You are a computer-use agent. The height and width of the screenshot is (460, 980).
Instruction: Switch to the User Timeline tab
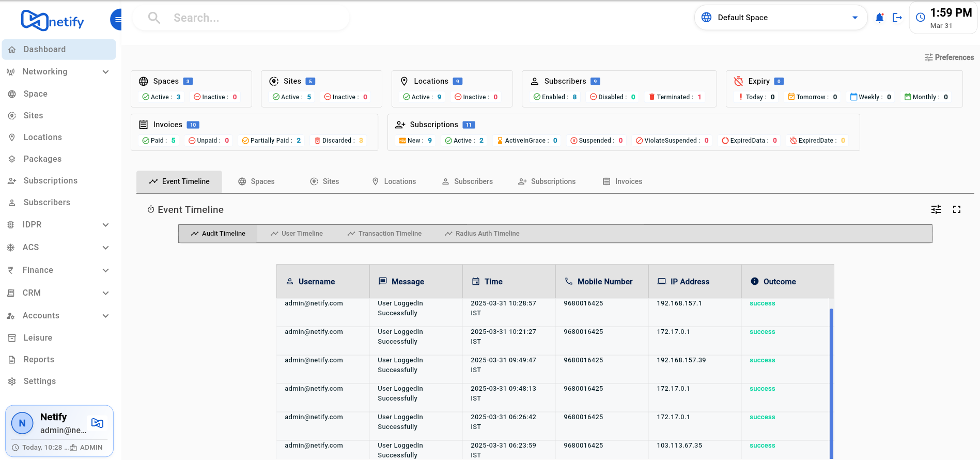[x=297, y=234]
